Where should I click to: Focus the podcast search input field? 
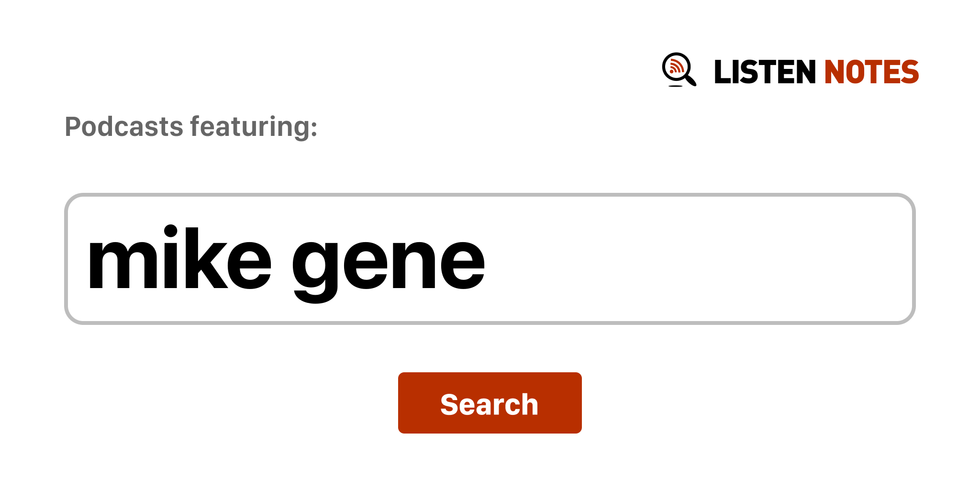tap(489, 259)
